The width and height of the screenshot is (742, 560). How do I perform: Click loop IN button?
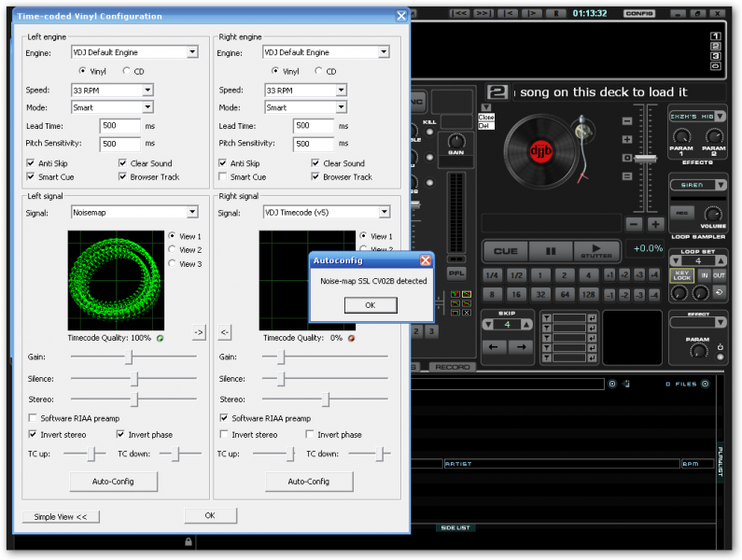click(705, 275)
